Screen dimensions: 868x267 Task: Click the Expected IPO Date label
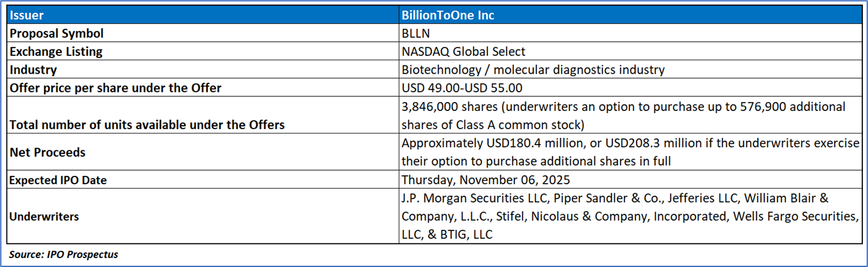coord(58,180)
